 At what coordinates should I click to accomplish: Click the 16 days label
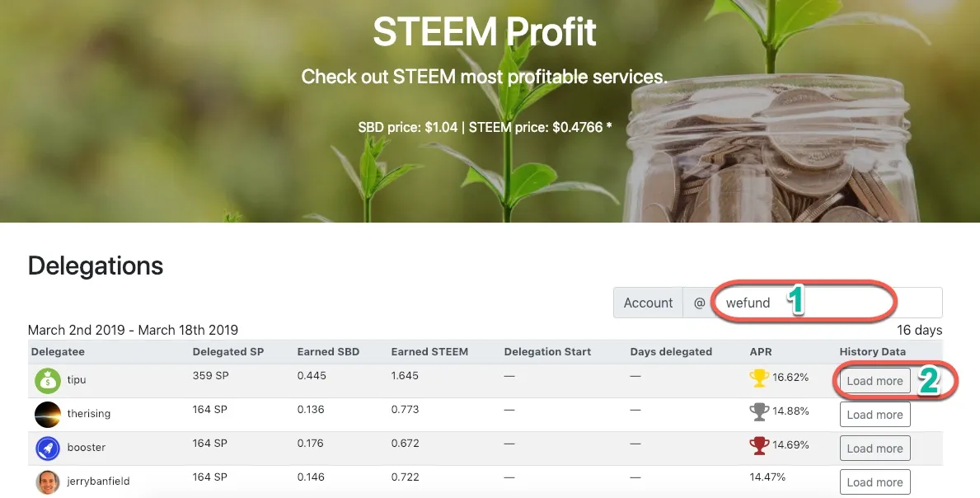(919, 330)
